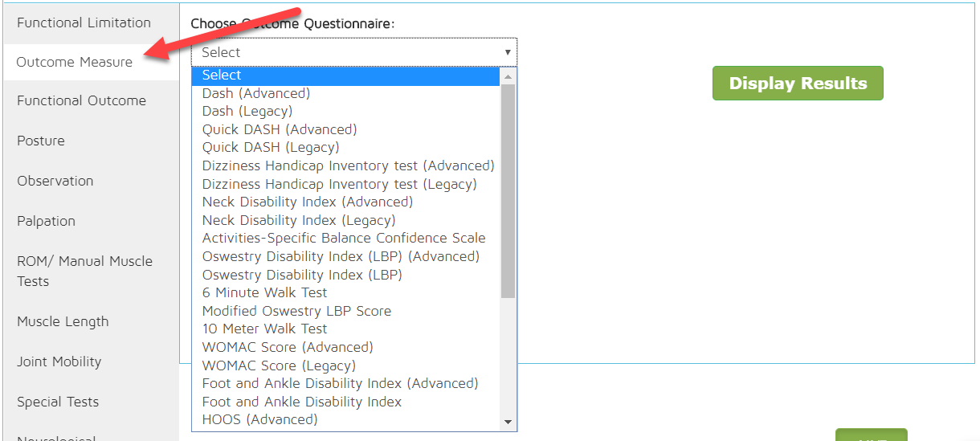This screenshot has width=980, height=441.
Task: Click the dropdown list scroll-up arrow
Action: (508, 76)
